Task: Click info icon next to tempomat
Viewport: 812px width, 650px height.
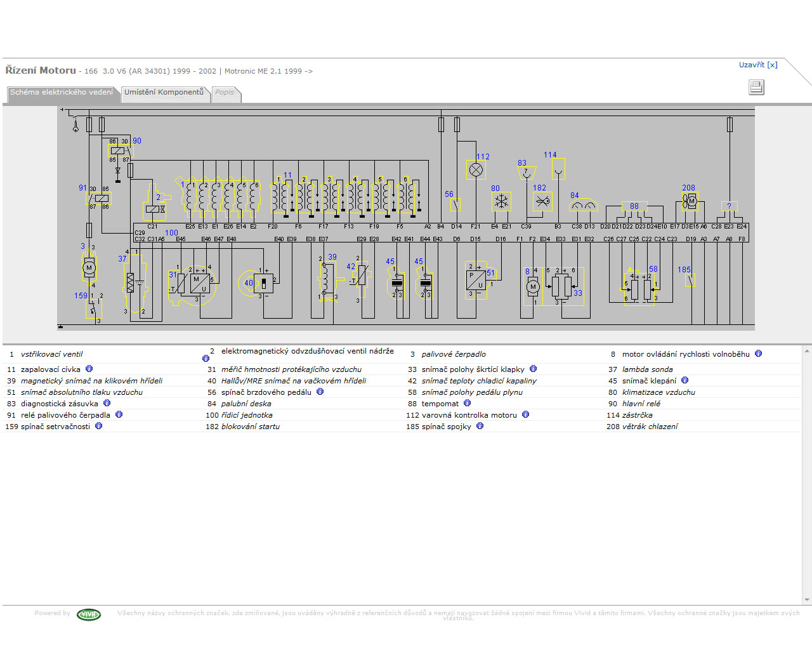Action: point(467,403)
